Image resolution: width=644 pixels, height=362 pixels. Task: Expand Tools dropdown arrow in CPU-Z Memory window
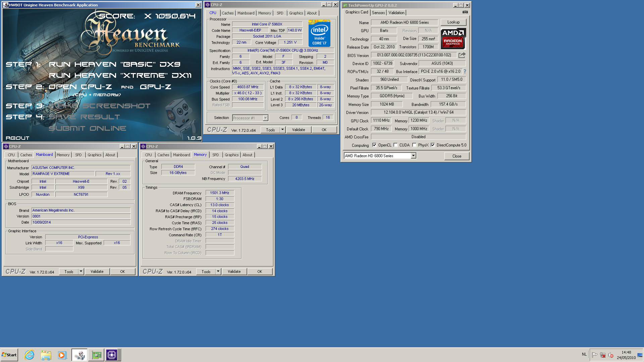coord(218,271)
